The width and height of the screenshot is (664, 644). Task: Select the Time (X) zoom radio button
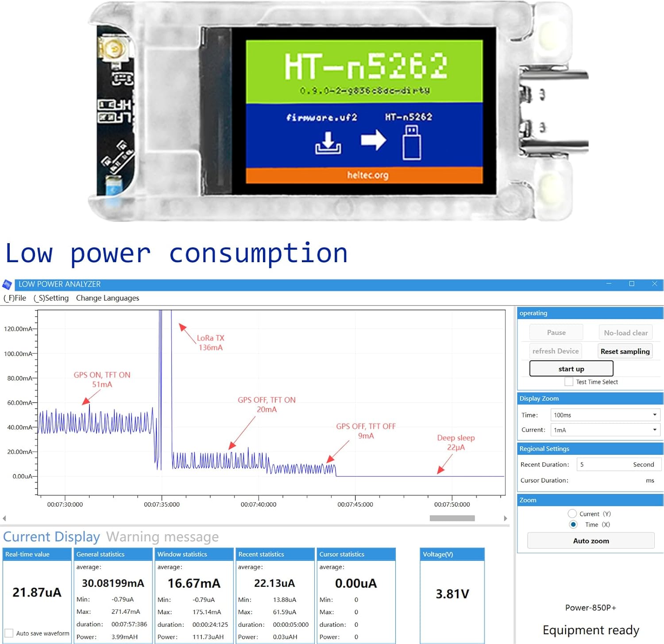point(573,524)
